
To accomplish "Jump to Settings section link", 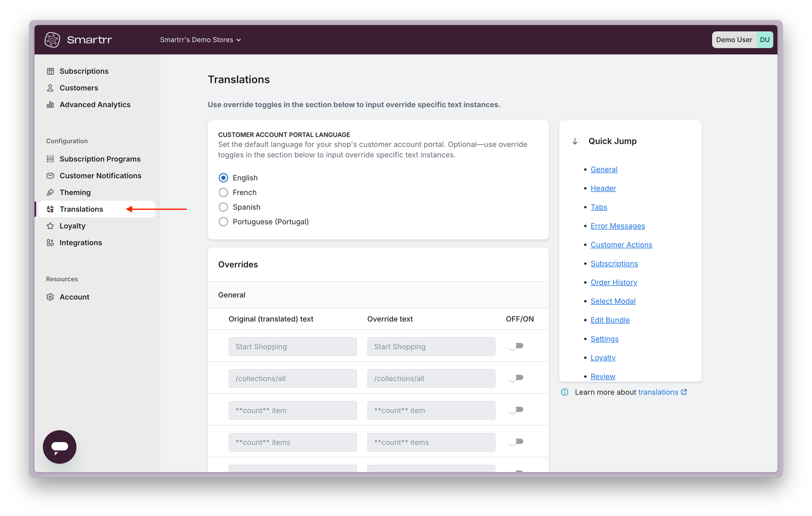I will tap(604, 339).
